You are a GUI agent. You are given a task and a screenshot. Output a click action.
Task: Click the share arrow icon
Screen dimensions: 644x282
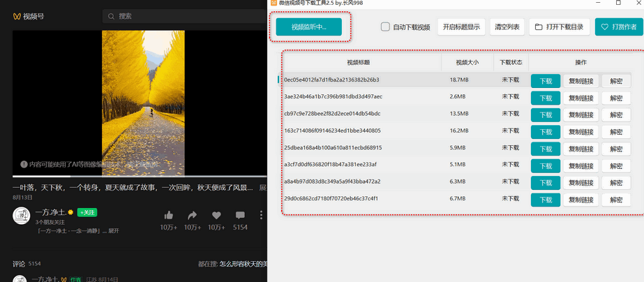point(193,215)
